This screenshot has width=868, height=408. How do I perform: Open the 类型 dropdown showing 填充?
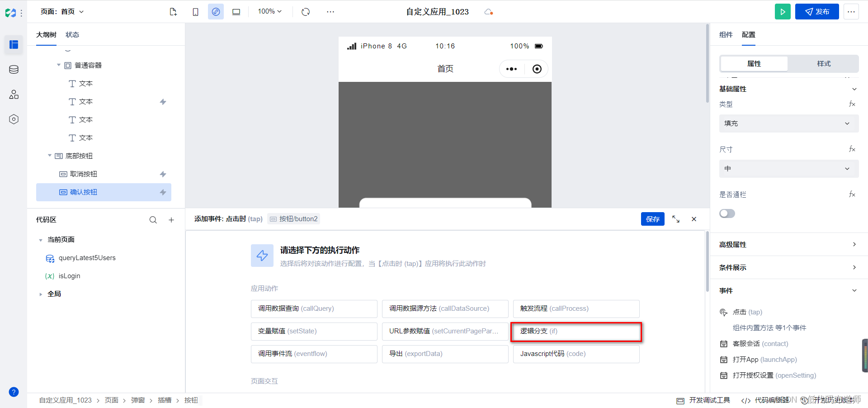789,123
